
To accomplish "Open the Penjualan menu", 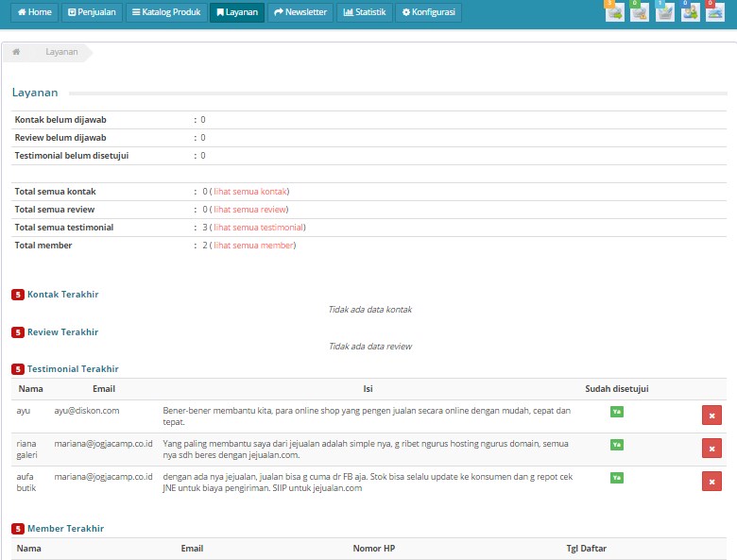I will coord(92,12).
